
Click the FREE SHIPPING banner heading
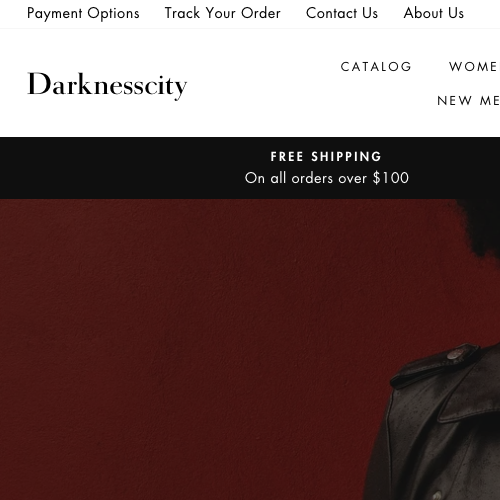point(326,156)
